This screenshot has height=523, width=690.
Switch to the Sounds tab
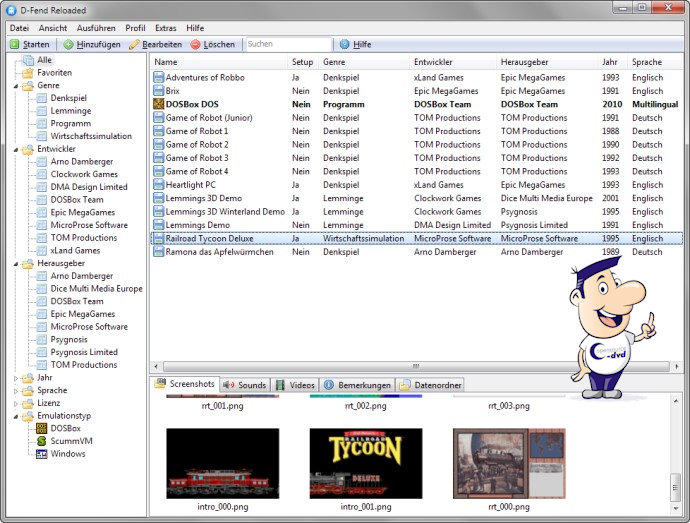(x=244, y=385)
